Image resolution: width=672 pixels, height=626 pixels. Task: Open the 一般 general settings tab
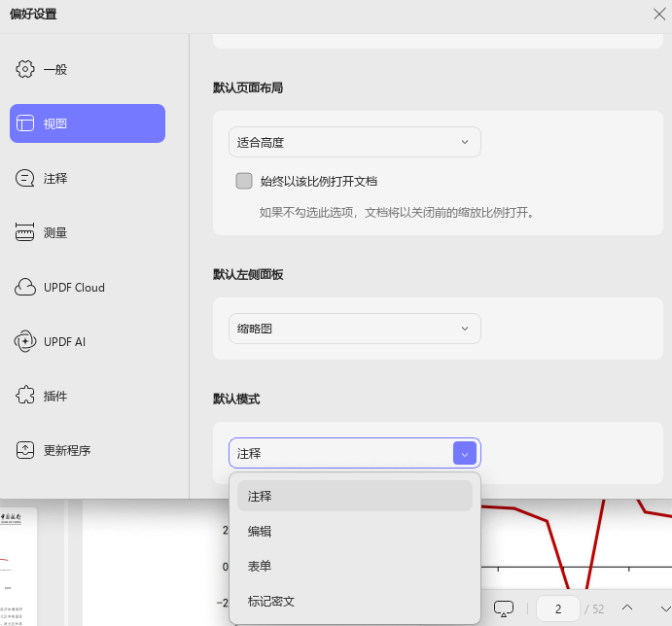pos(87,69)
